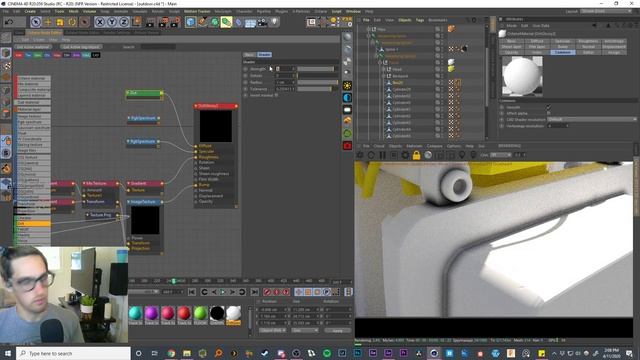The image size is (640, 360).
Task: Select the Move tool
Action: (x=48, y=22)
